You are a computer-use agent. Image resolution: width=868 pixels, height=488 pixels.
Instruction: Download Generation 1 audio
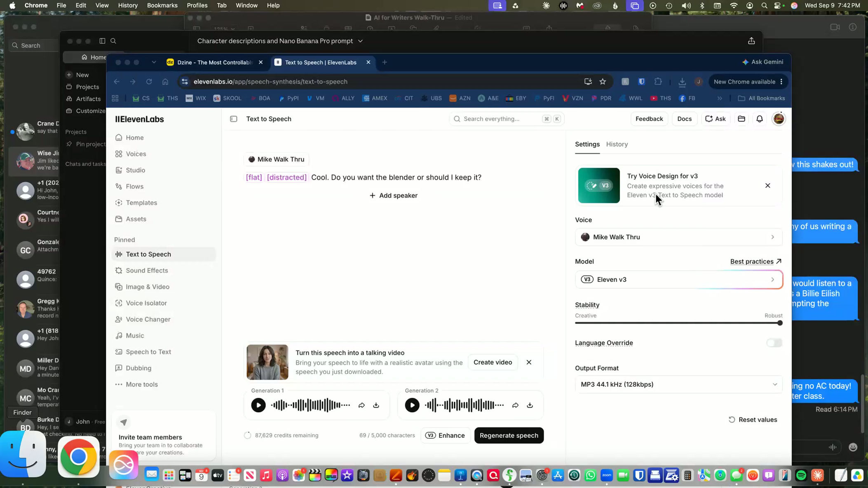click(376, 405)
